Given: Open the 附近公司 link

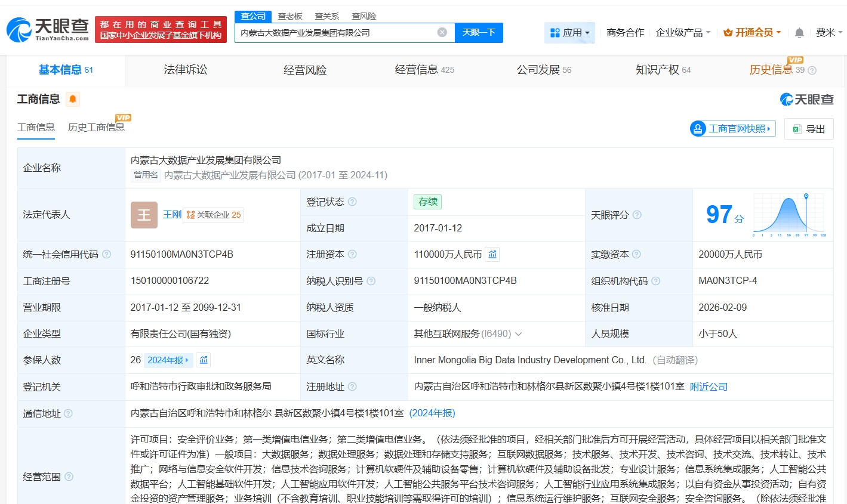Looking at the screenshot, I should [x=709, y=387].
